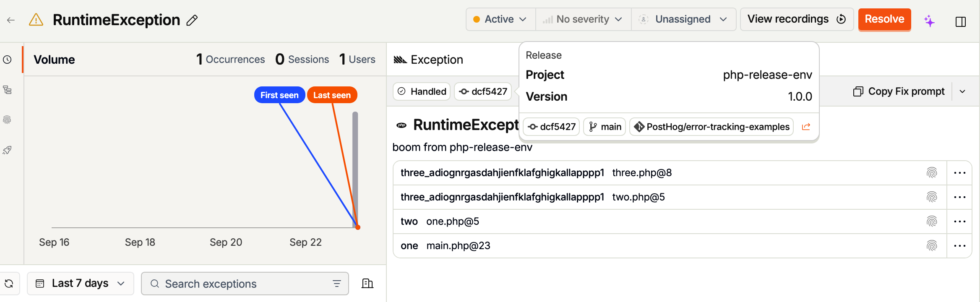Open external link icon beside PostHog/error-tracking-examples
The height and width of the screenshot is (302, 980).
coord(806,127)
